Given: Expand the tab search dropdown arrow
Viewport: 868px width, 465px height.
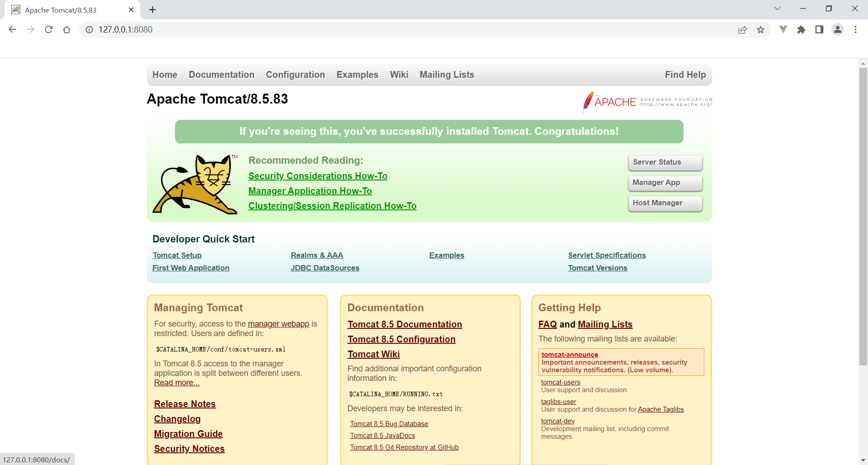Looking at the screenshot, I should coord(777,9).
